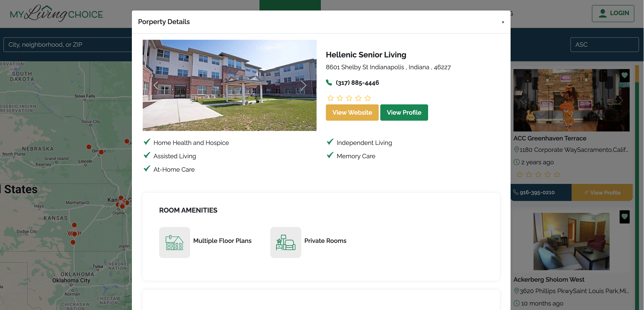Viewport: 644px width, 310px height.
Task: Toggle the fifth star in the rating
Action: 368,98
